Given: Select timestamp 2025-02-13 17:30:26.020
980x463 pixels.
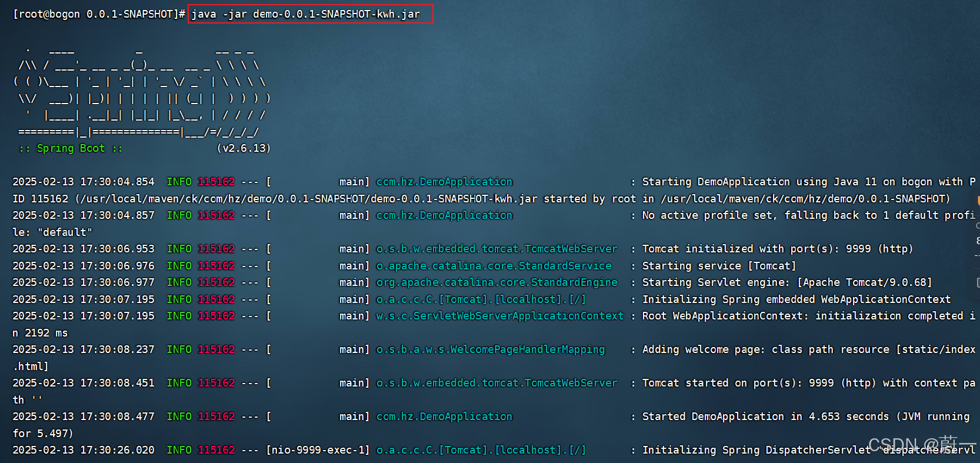Looking at the screenshot, I should pyautogui.click(x=84, y=450).
